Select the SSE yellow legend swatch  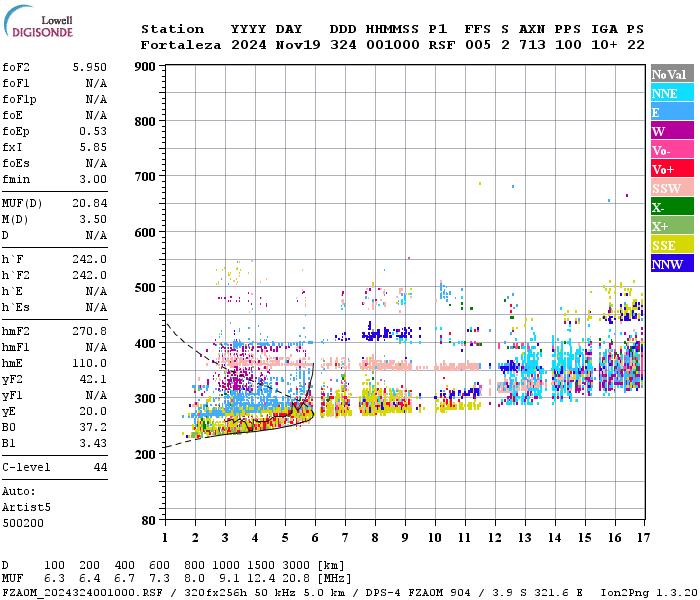[x=672, y=245]
